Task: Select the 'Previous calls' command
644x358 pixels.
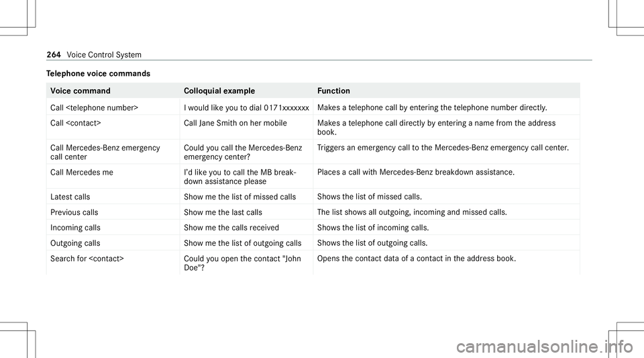Action: 74,212
